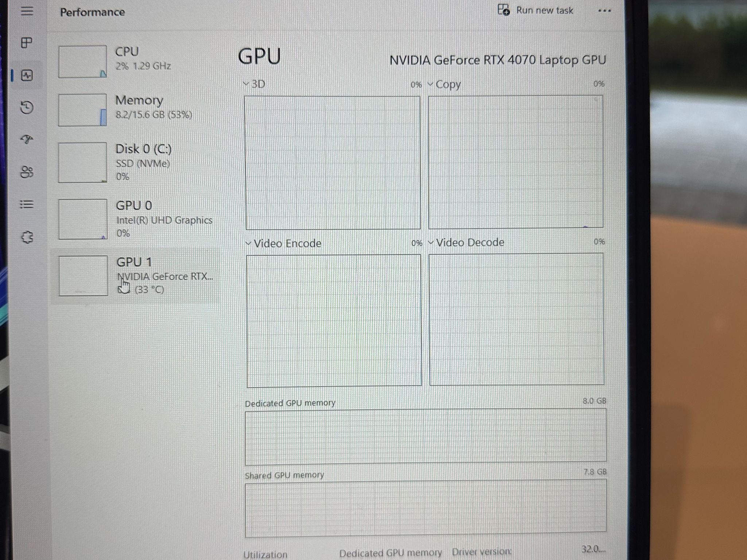Open the Processes page icon

27,43
